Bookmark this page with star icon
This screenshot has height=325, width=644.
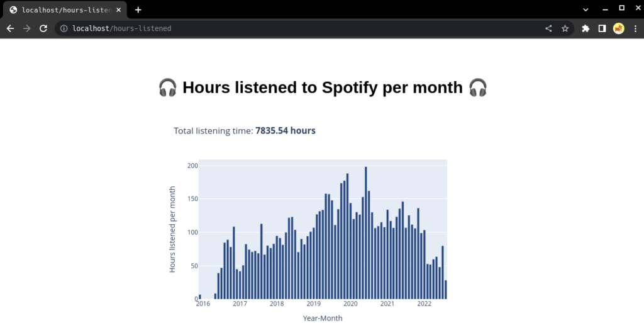click(565, 28)
